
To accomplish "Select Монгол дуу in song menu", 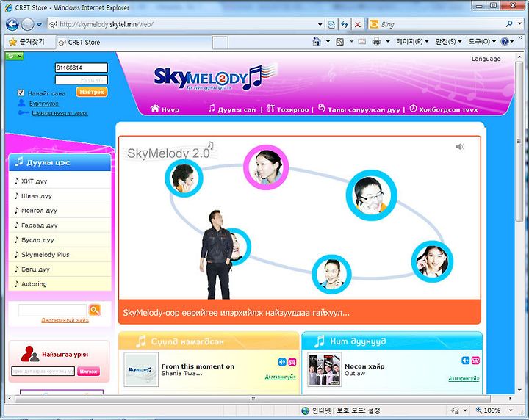I will 60,211.
